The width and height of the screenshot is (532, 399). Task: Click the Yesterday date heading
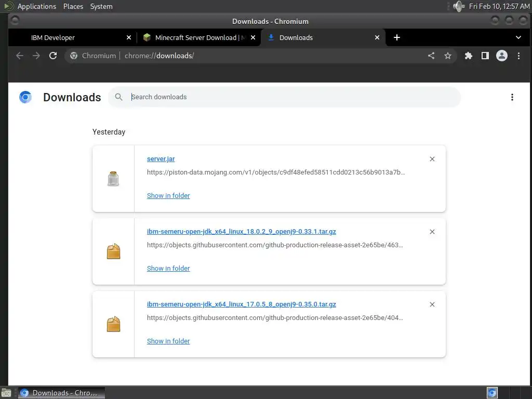point(109,132)
